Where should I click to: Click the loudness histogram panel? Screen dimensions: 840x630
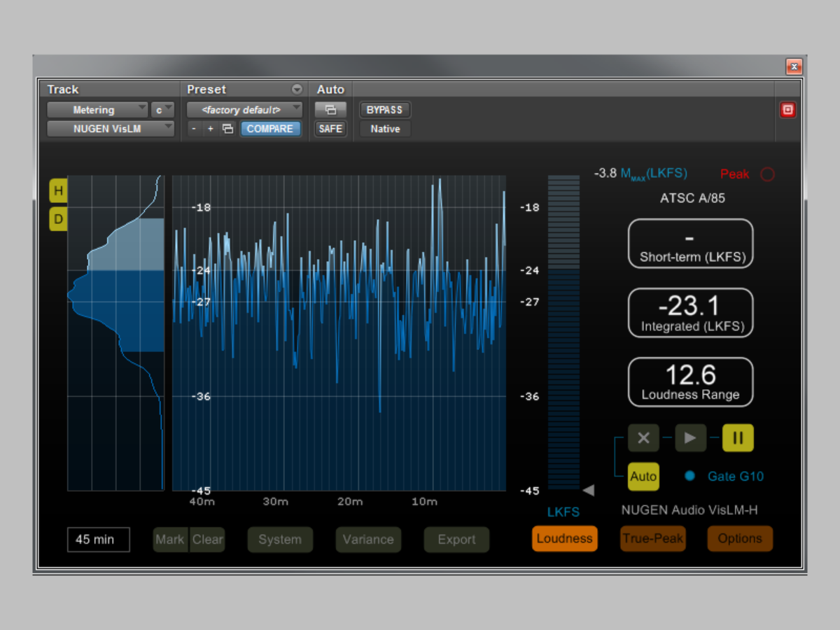pyautogui.click(x=115, y=332)
